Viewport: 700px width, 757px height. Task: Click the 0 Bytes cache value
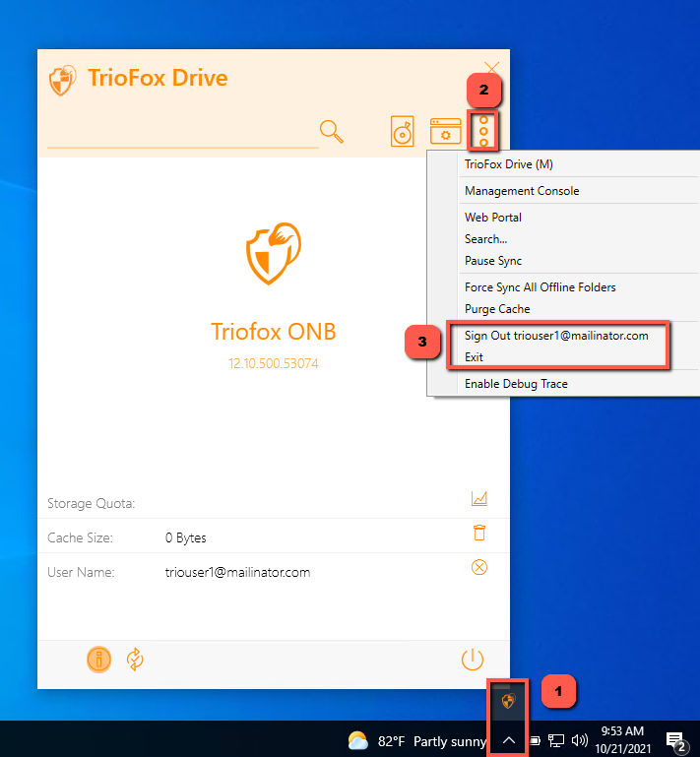coord(185,537)
